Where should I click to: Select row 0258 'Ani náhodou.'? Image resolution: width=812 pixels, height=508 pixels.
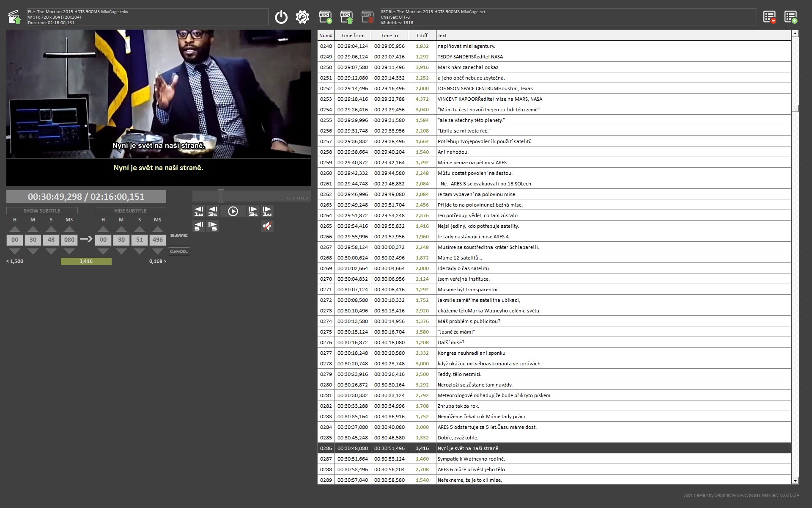(554, 152)
